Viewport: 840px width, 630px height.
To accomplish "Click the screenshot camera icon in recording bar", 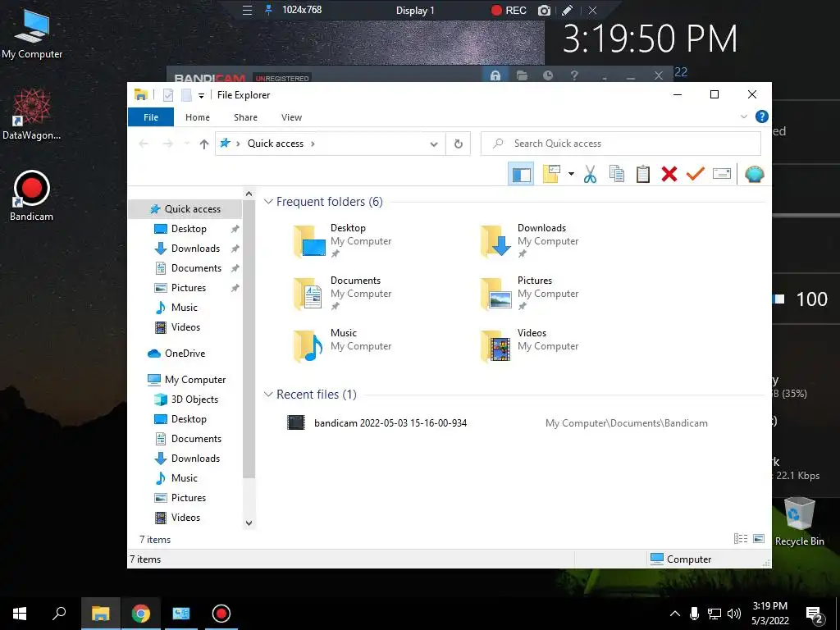I will coord(544,10).
